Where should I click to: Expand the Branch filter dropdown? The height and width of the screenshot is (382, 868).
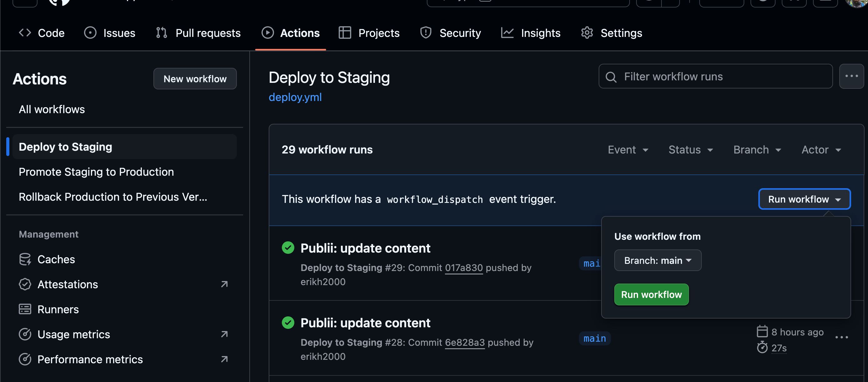coord(757,150)
